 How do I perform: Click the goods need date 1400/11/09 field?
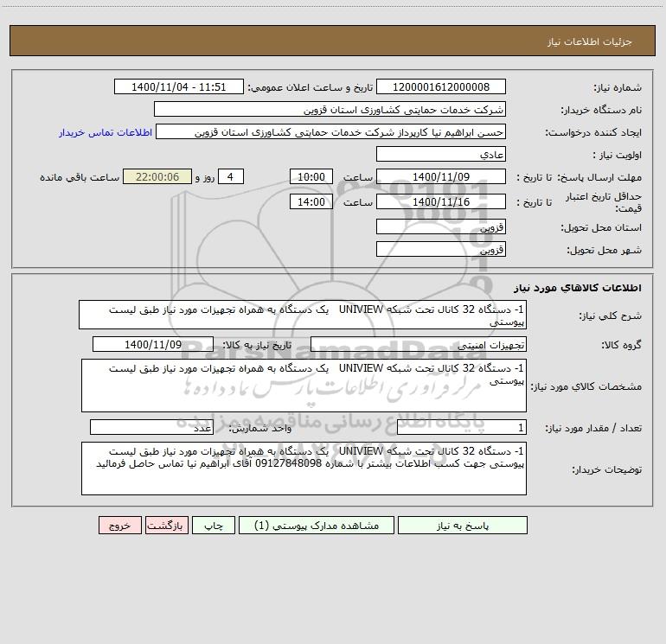153,344
